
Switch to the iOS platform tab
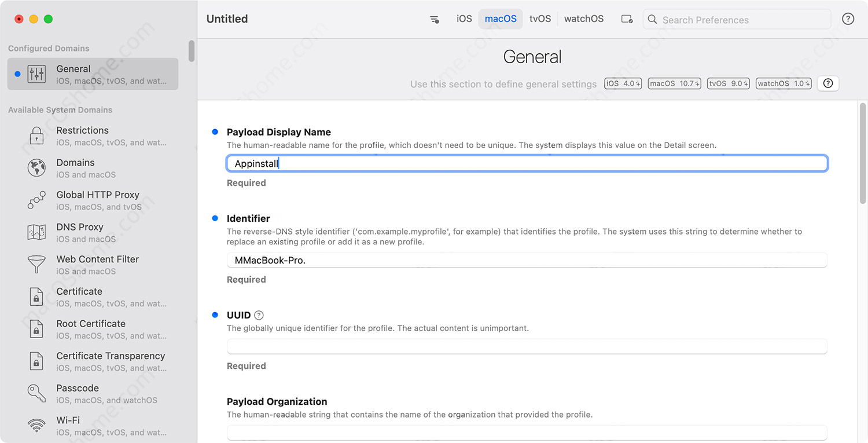point(464,19)
